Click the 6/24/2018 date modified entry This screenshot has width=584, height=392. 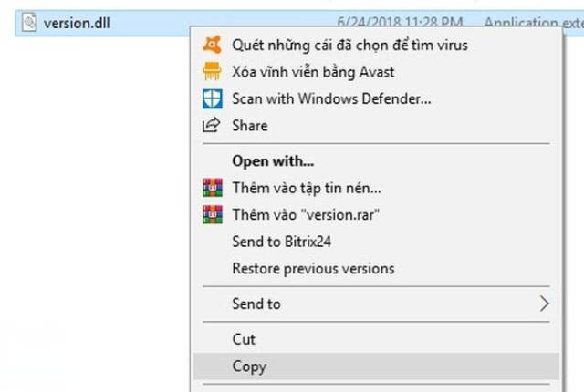click(400, 22)
